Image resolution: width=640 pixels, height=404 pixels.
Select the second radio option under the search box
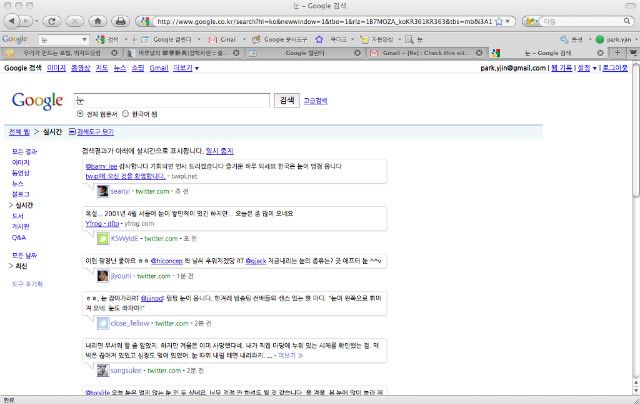[125, 114]
